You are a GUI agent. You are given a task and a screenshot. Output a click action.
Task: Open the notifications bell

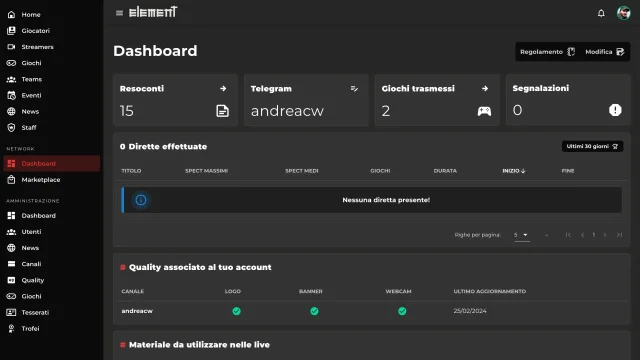[x=601, y=13]
